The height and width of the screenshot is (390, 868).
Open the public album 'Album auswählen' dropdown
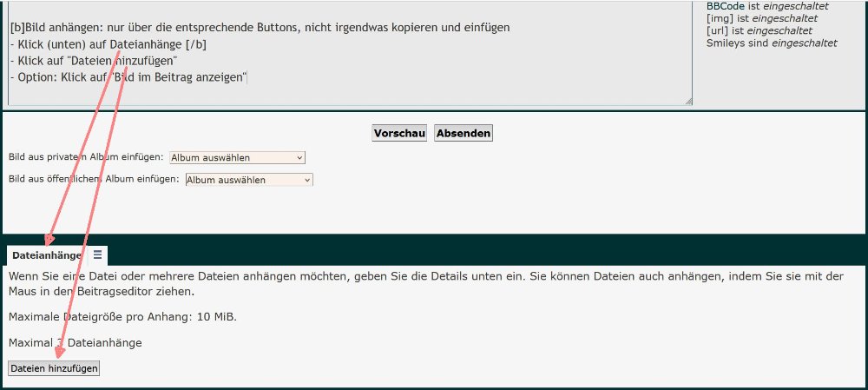tap(248, 180)
